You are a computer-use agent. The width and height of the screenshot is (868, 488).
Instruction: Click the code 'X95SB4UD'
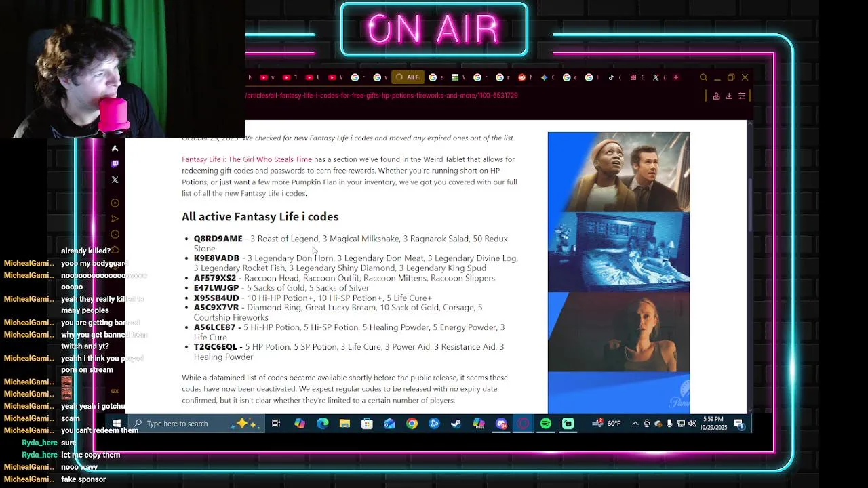[x=216, y=298]
